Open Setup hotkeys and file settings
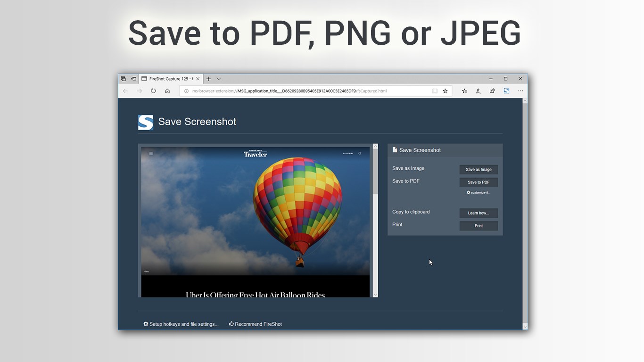Screen dimensions: 644x362 (182, 324)
